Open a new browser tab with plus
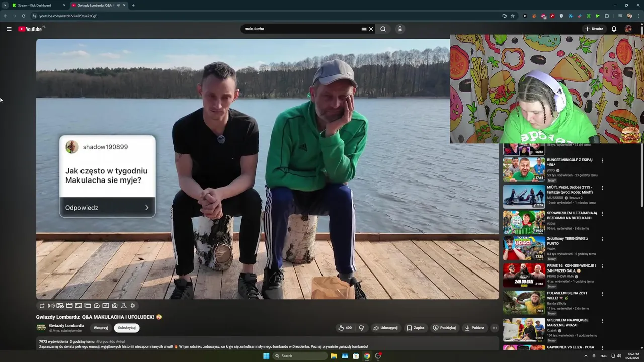Image resolution: width=644 pixels, height=362 pixels. 133,5
